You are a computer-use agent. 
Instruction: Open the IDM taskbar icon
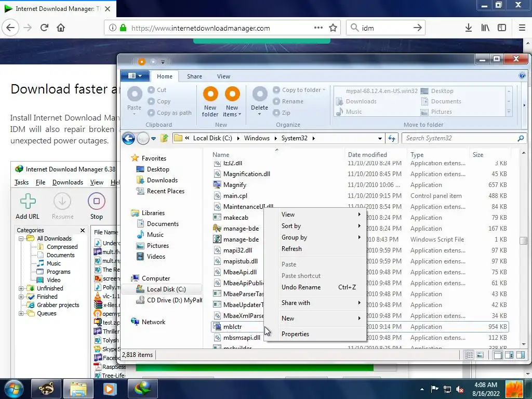click(142, 389)
